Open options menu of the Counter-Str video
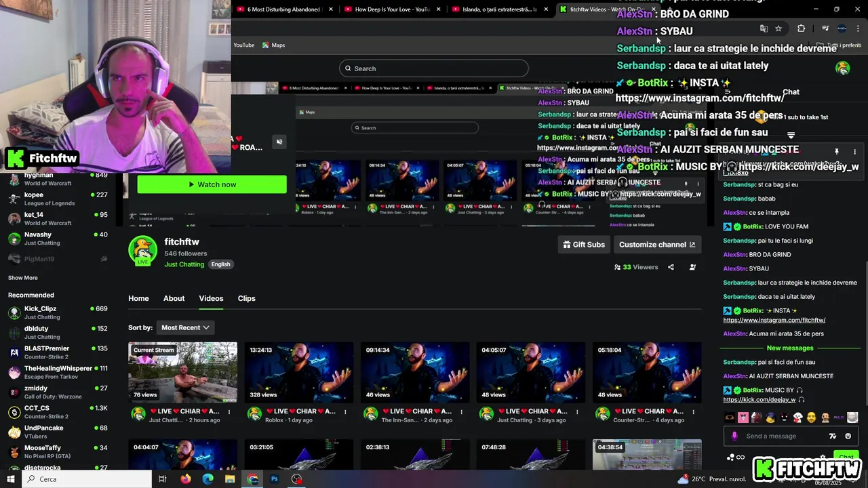Image resolution: width=868 pixels, height=488 pixels. coord(693,411)
